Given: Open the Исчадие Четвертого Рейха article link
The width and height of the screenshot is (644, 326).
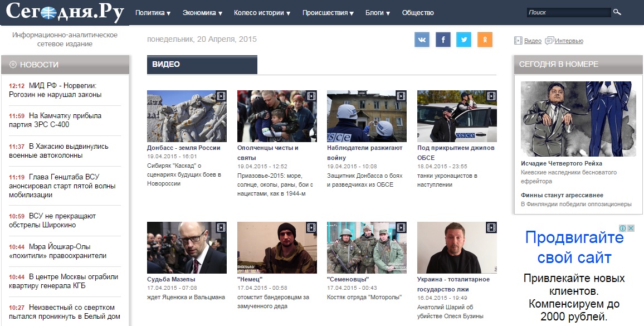Looking at the screenshot, I should pos(562,163).
